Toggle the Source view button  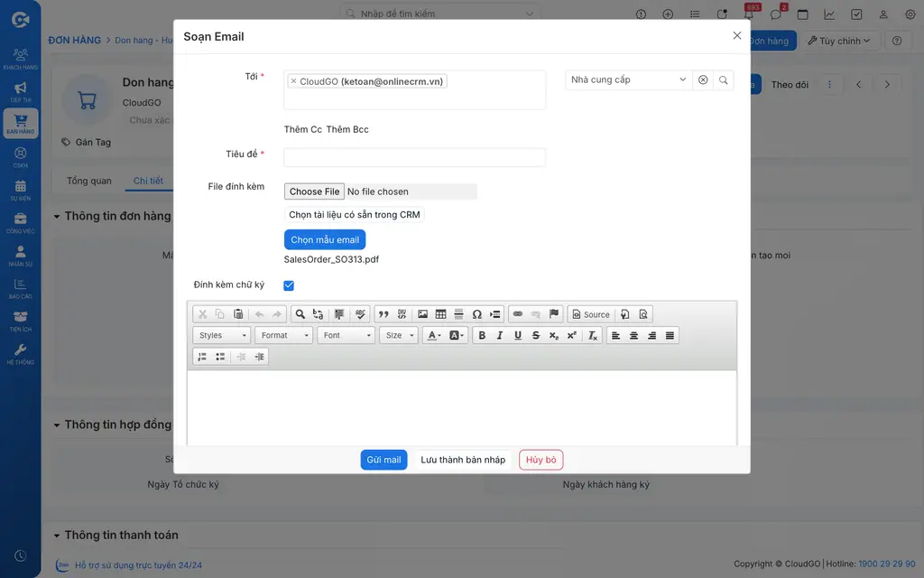coord(591,314)
